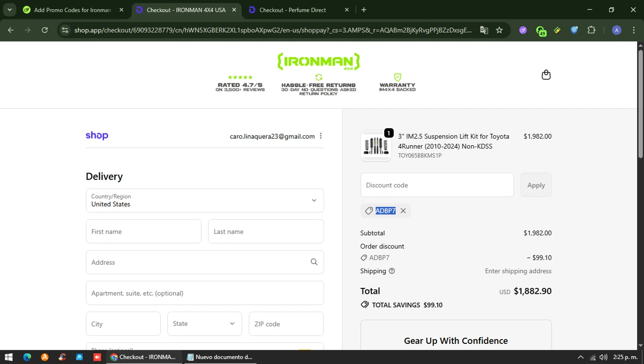Click the green extension with 49 badge

tap(541, 31)
